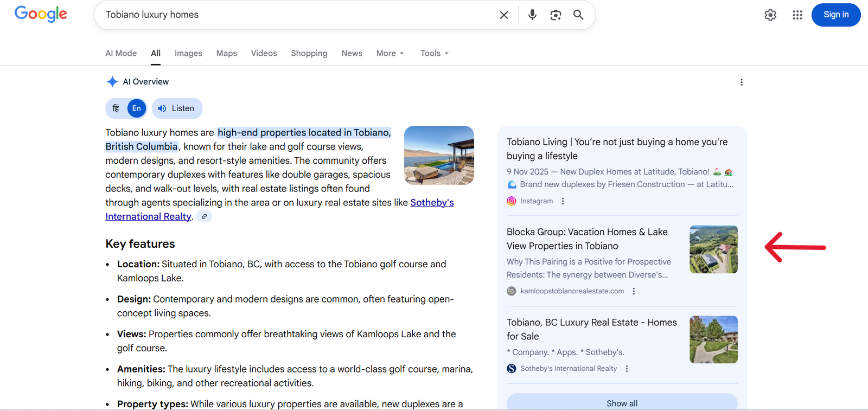This screenshot has height=411, width=868.
Task: Open the Google apps grid
Action: tap(797, 15)
